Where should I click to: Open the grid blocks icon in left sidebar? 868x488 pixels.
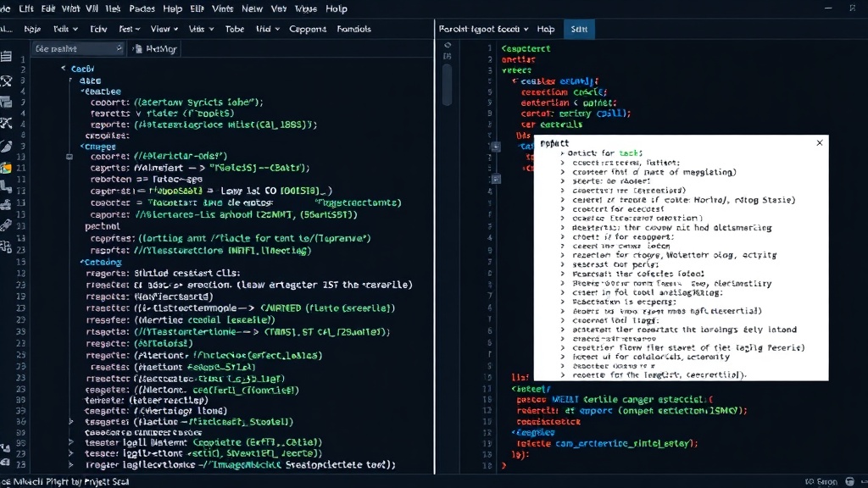click(6, 247)
